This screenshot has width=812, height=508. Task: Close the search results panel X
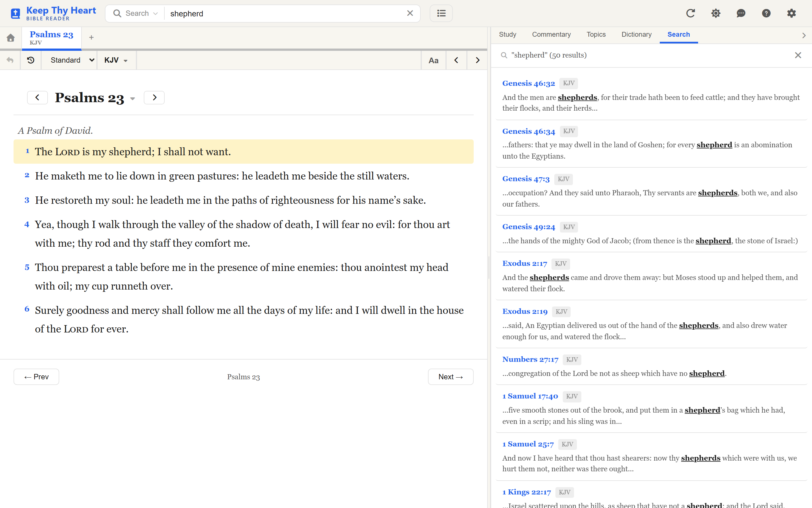pyautogui.click(x=798, y=55)
